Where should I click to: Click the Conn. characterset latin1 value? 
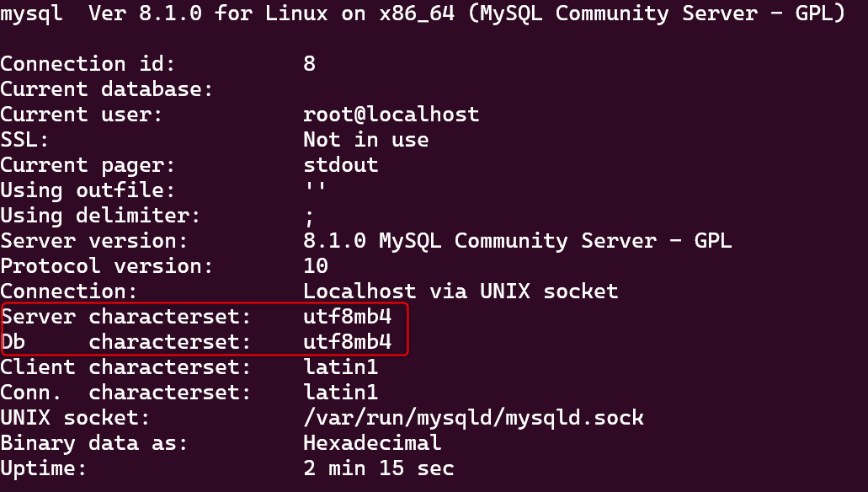[x=340, y=393]
